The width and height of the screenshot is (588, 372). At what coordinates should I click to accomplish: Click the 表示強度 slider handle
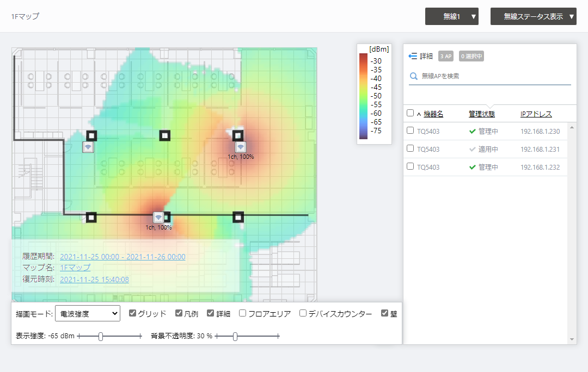click(x=101, y=337)
